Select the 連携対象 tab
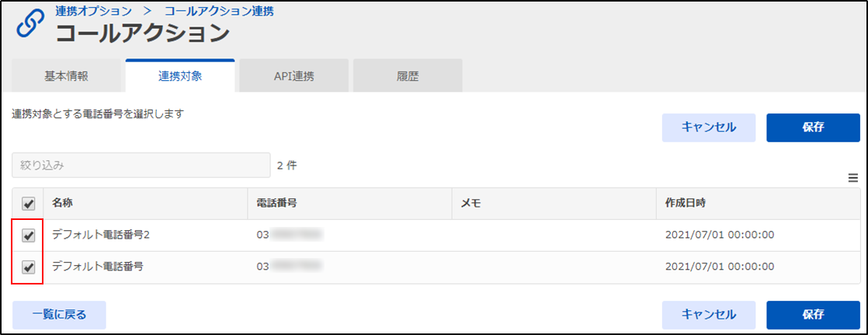This screenshot has height=335, width=868. (180, 76)
